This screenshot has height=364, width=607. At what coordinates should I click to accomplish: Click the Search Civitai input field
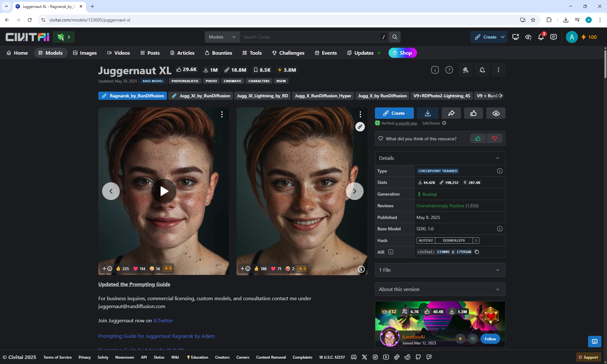[x=310, y=37]
